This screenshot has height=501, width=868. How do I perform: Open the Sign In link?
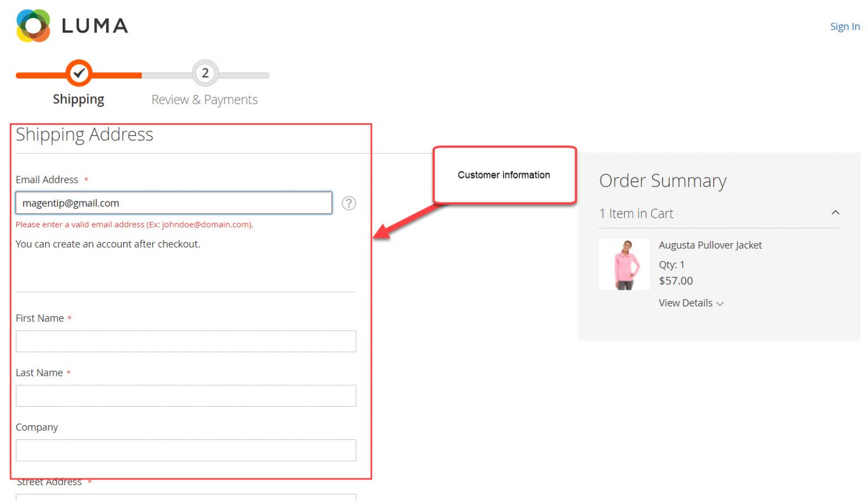[x=845, y=26]
